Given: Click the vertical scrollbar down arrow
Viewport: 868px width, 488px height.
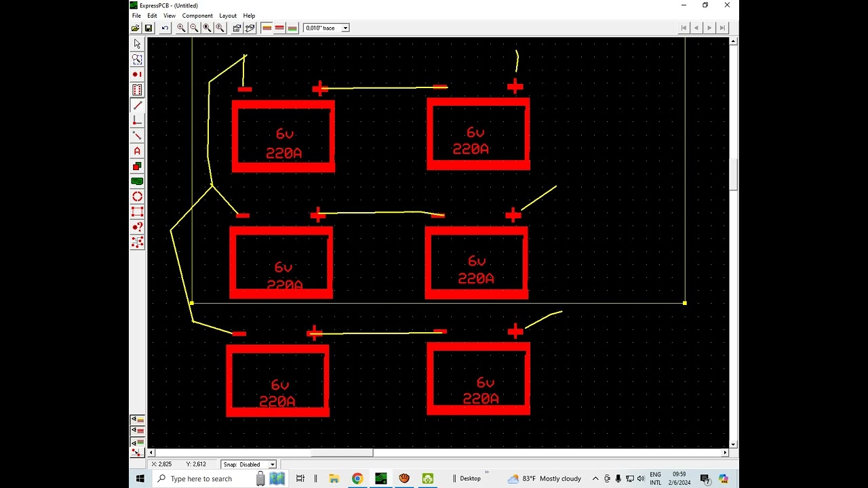Looking at the screenshot, I should pos(733,444).
